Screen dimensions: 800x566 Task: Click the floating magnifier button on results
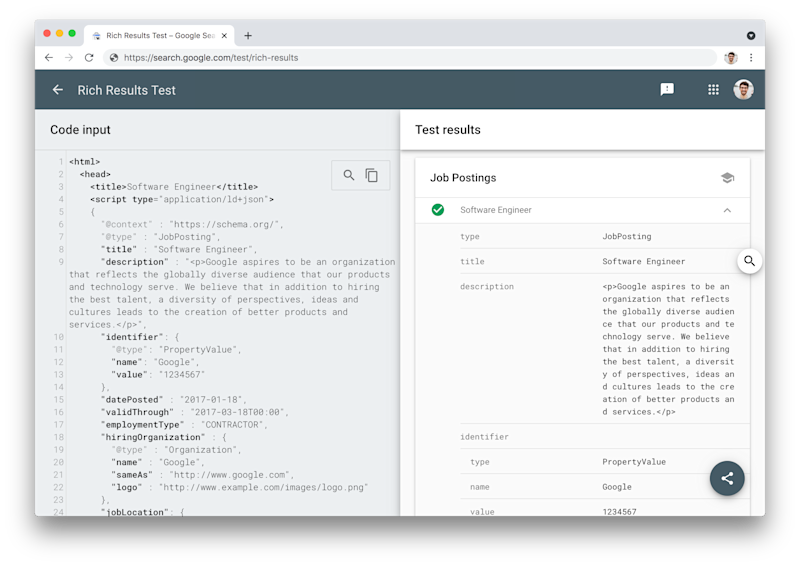(749, 261)
